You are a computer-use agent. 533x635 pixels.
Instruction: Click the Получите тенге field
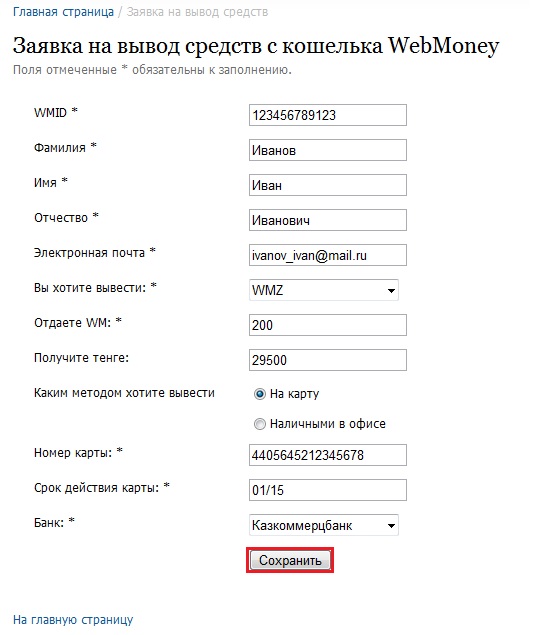328,360
